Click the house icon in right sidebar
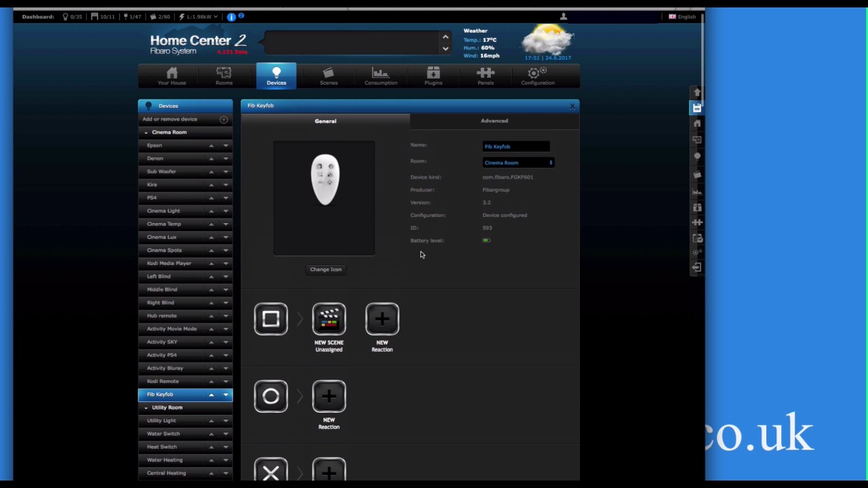This screenshot has width=868, height=488. point(696,123)
